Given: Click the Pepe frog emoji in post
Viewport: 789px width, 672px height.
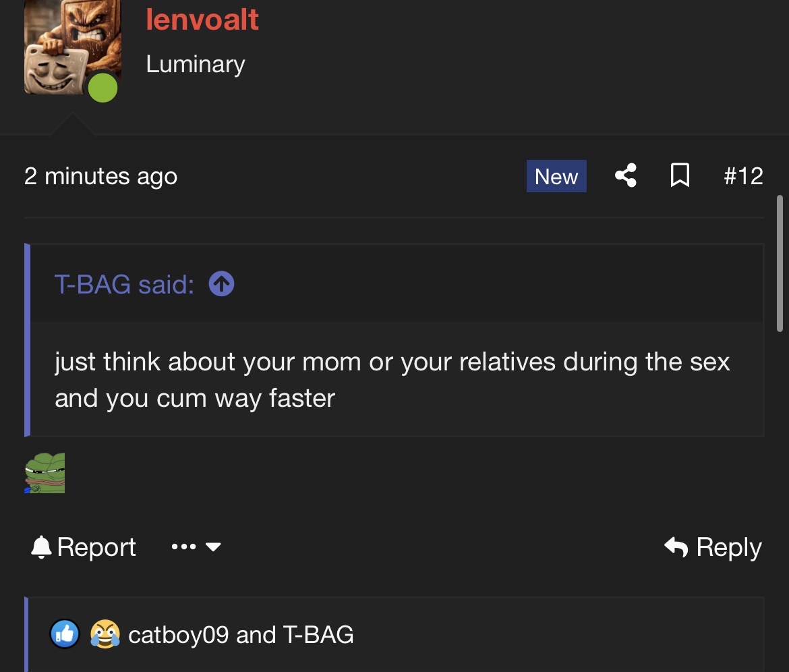Looking at the screenshot, I should tap(45, 473).
